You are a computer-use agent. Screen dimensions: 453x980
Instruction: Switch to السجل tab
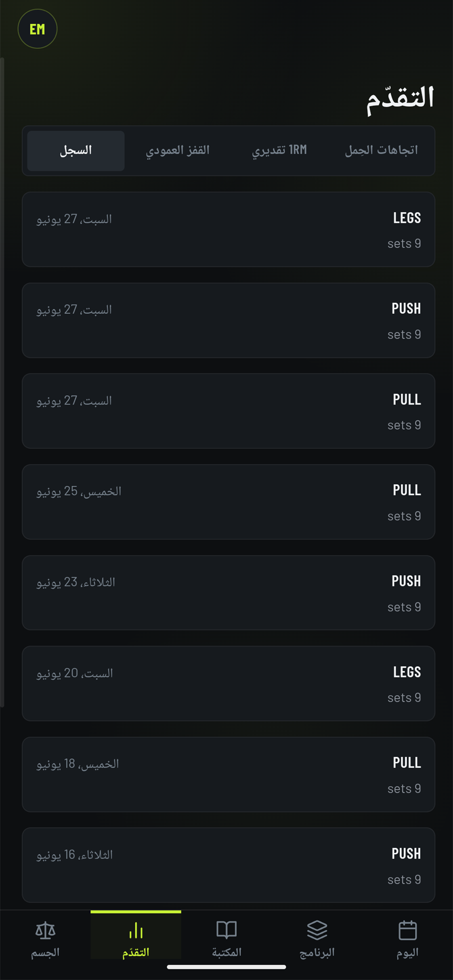76,150
